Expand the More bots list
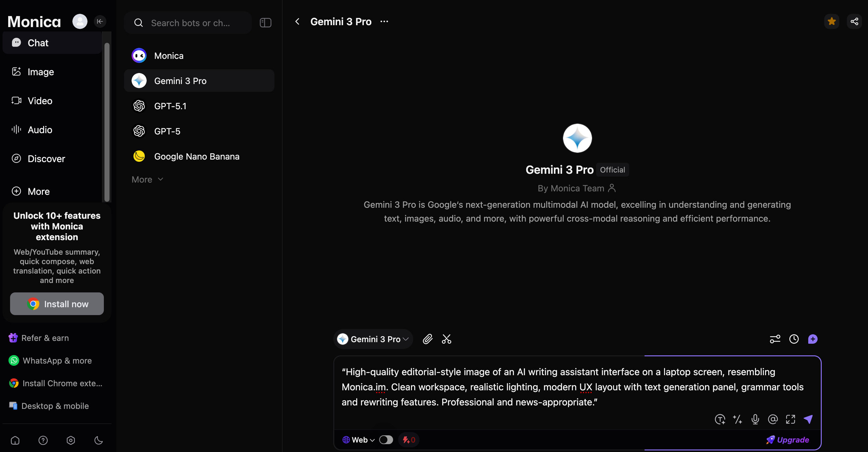This screenshot has height=452, width=868. (x=147, y=179)
